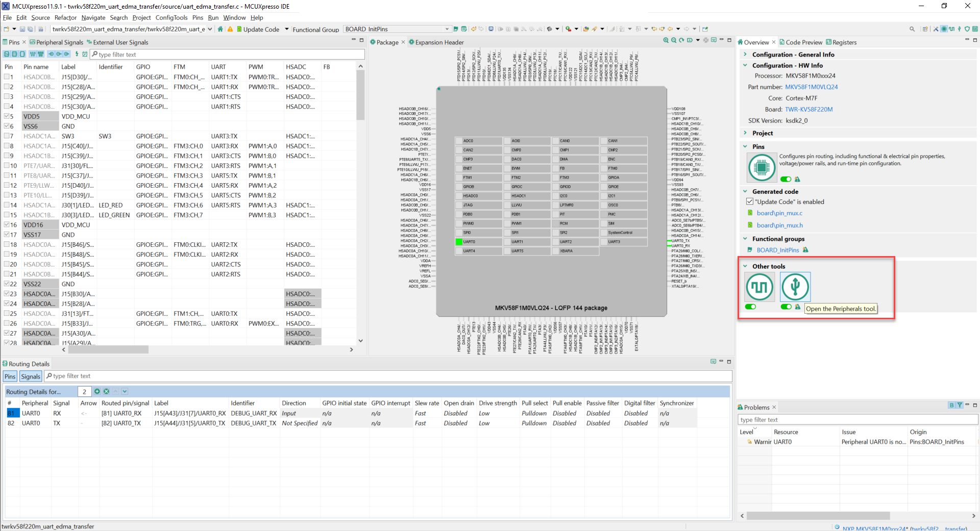Switch to Clocks tool via top-right toolbar icon
980x531 pixels.
click(951, 29)
